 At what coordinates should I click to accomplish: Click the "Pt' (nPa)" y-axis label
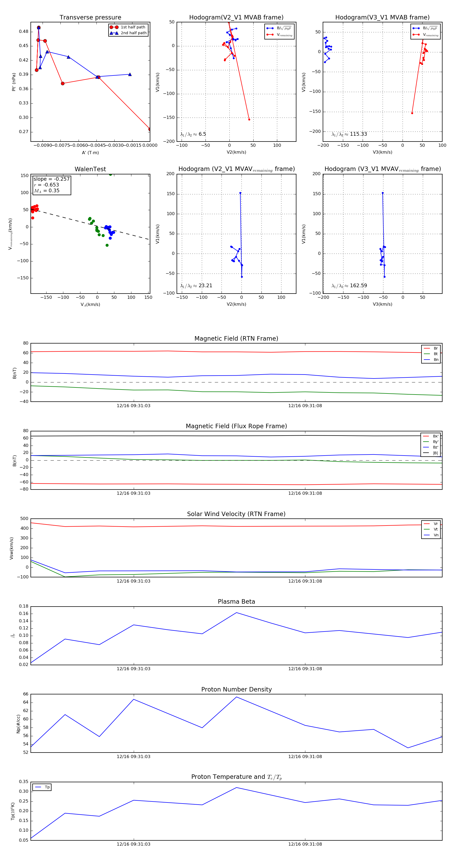pyautogui.click(x=14, y=82)
